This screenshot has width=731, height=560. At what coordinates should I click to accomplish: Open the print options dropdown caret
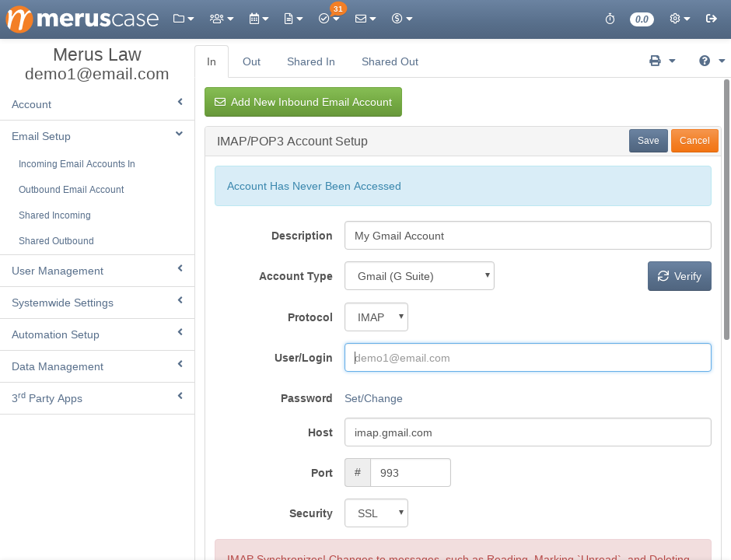pos(672,61)
